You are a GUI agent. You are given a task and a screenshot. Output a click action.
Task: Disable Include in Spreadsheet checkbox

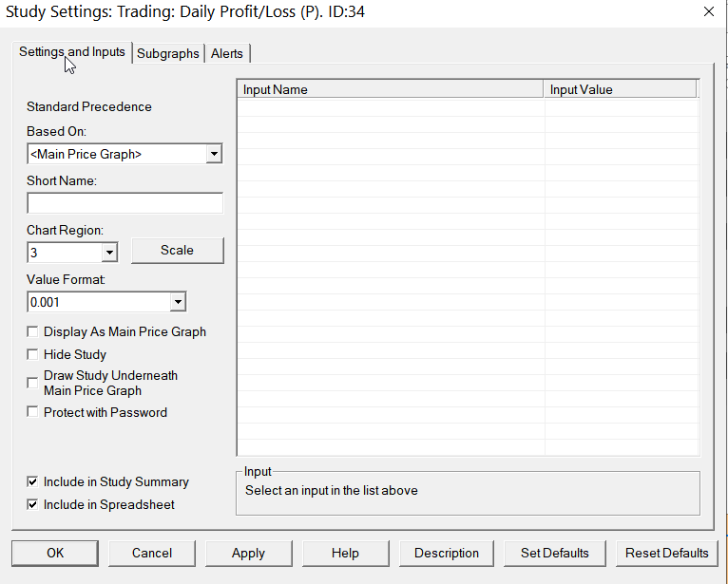pos(34,504)
